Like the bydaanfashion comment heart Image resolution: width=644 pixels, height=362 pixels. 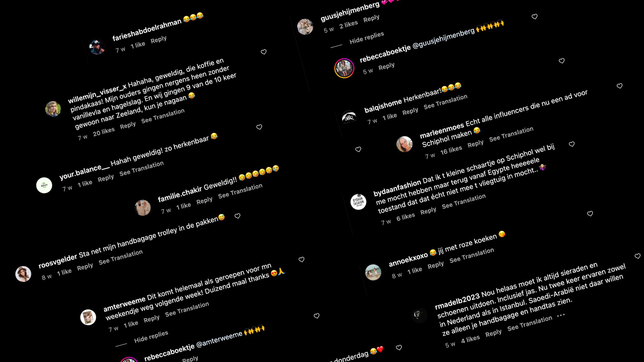[x=590, y=214]
